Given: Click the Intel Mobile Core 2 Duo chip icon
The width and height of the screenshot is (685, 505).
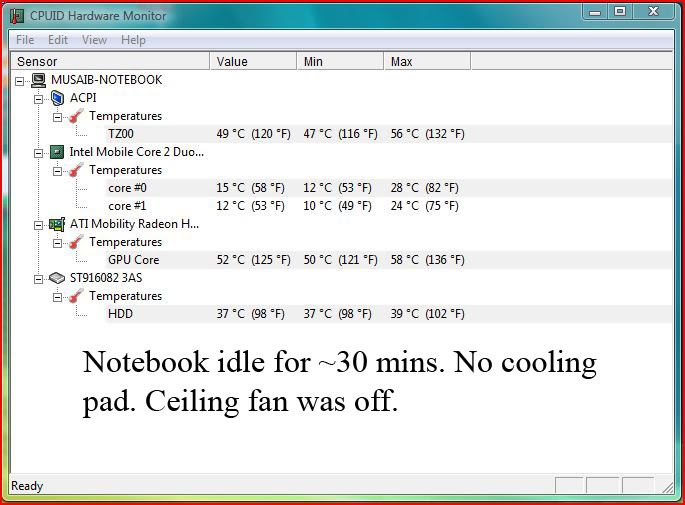Looking at the screenshot, I should click(x=57, y=152).
